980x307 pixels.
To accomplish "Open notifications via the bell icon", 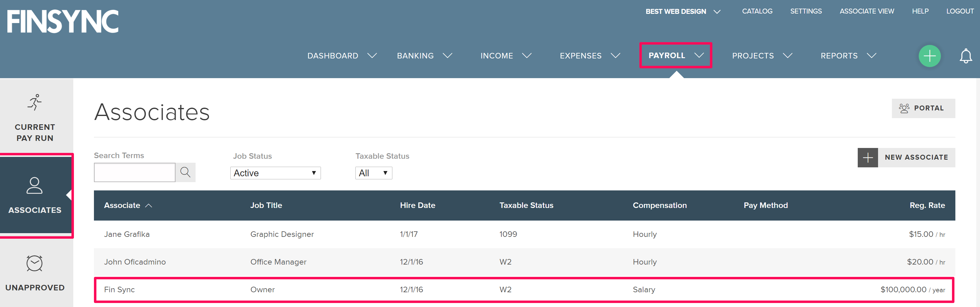I will [965, 56].
